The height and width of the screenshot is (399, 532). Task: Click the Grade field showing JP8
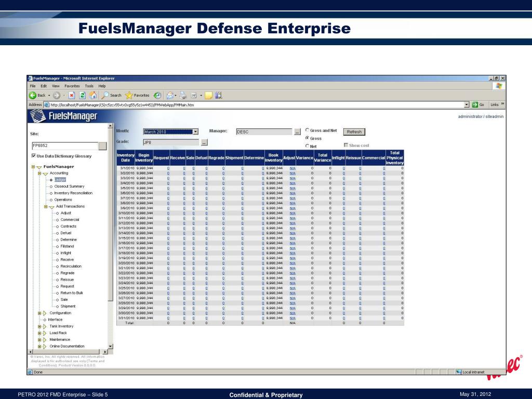[x=171, y=142]
